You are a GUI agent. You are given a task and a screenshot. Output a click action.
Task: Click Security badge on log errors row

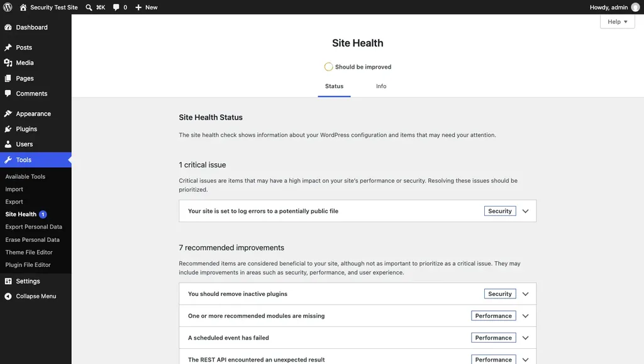click(500, 211)
